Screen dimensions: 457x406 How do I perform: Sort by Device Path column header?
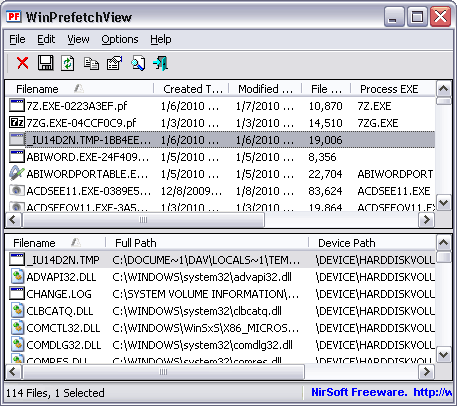pos(372,243)
